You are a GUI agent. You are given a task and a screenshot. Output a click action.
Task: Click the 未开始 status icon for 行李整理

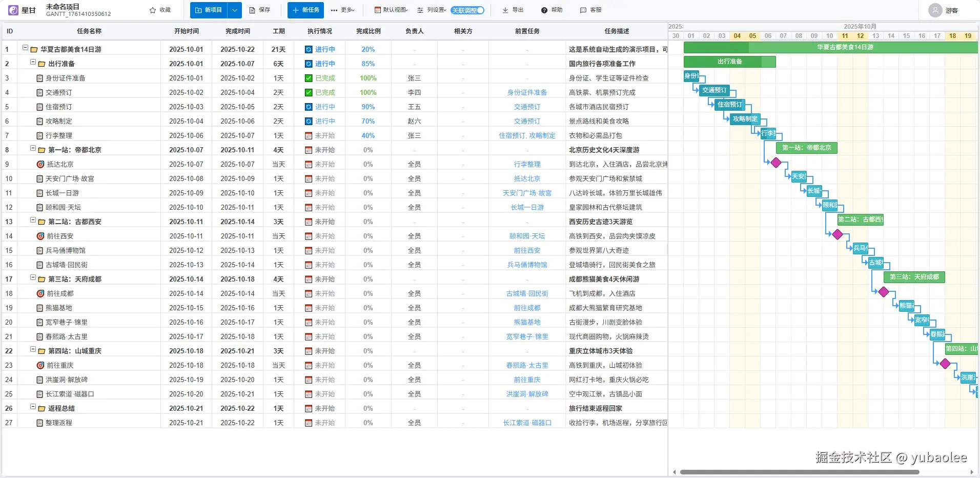tap(309, 136)
